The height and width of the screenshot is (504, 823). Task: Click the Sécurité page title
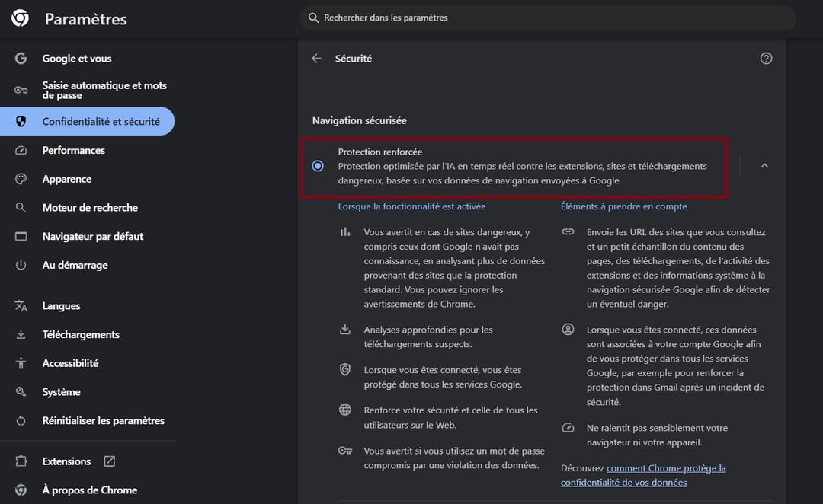coord(354,59)
